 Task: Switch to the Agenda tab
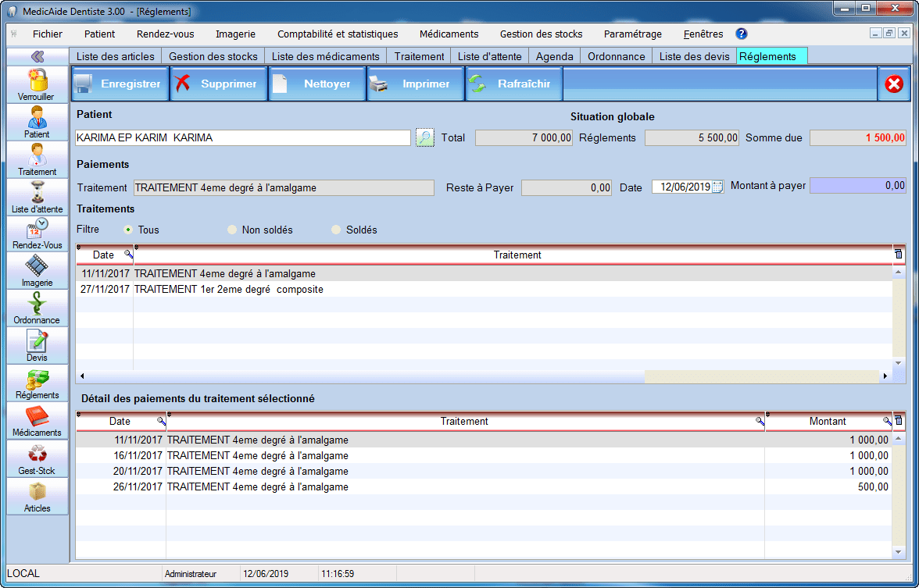tap(555, 56)
